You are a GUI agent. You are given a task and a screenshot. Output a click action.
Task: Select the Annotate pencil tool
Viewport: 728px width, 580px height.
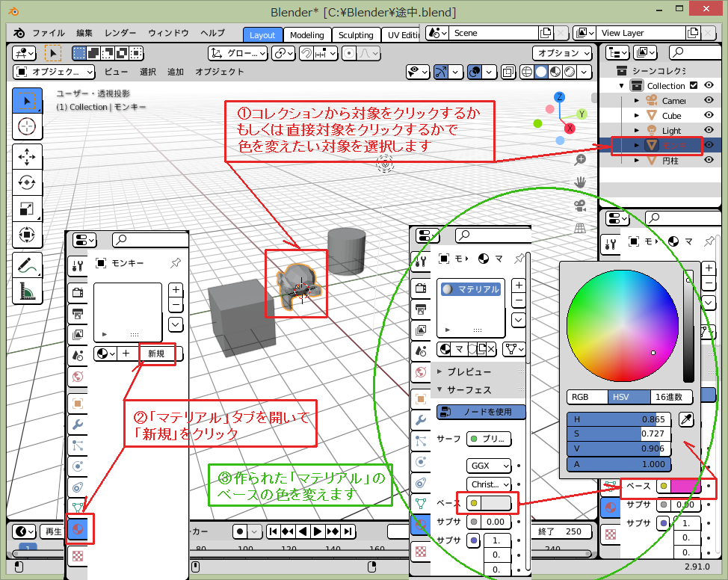(27, 265)
